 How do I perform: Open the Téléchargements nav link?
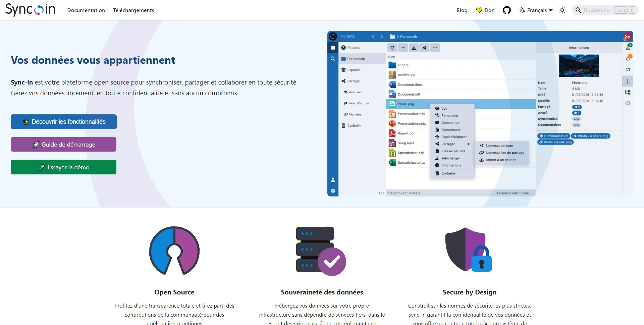point(133,10)
